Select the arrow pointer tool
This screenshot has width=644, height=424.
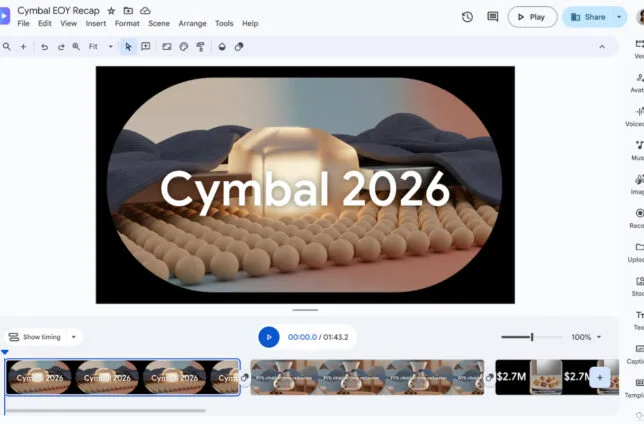point(128,47)
